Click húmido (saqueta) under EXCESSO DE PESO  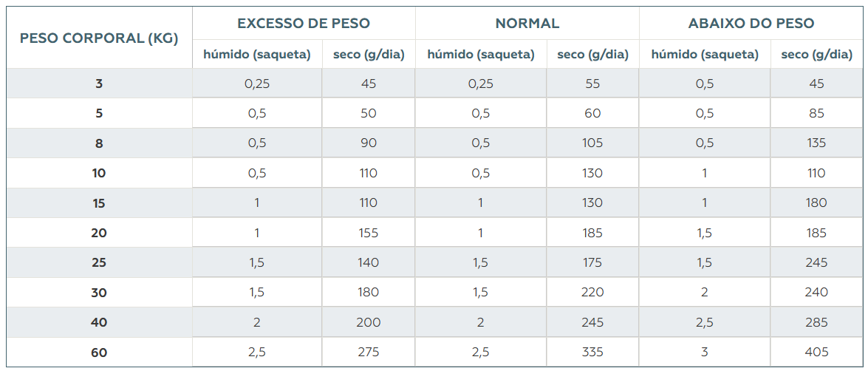(257, 55)
